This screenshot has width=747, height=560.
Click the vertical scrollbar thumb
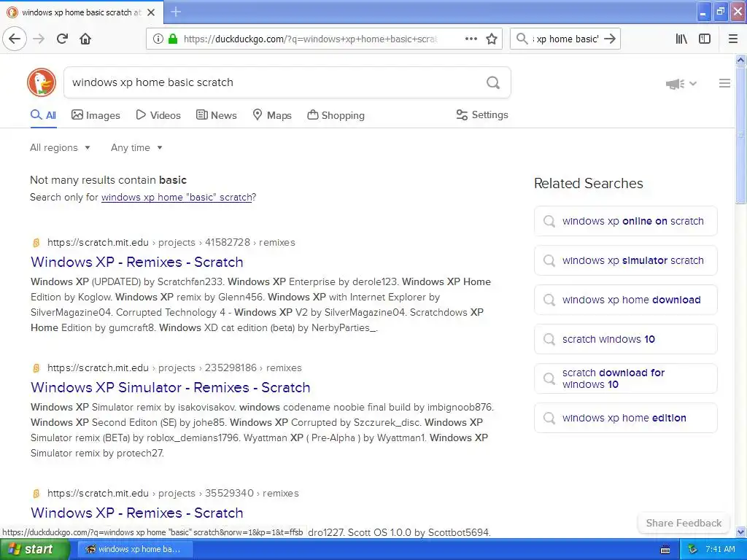point(740,135)
